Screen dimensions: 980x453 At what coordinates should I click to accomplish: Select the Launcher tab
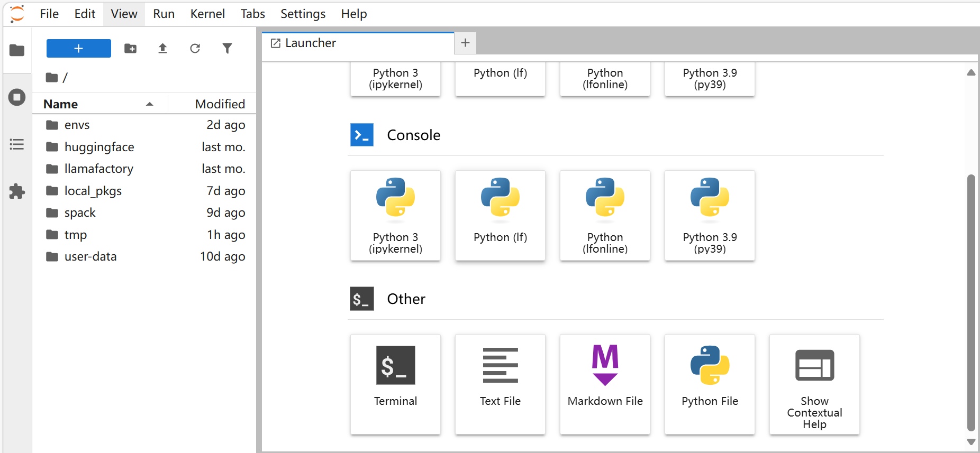(x=311, y=43)
